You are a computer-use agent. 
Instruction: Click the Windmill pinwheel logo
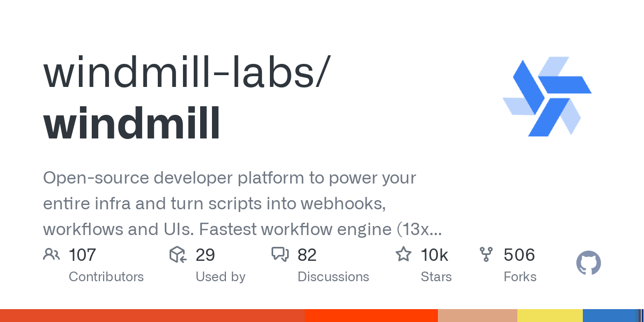pyautogui.click(x=547, y=97)
